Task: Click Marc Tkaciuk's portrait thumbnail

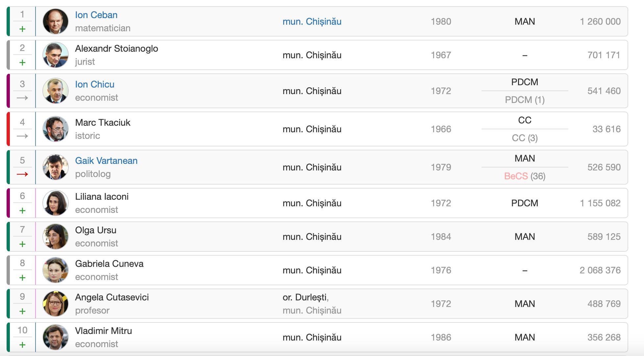Action: pos(56,129)
